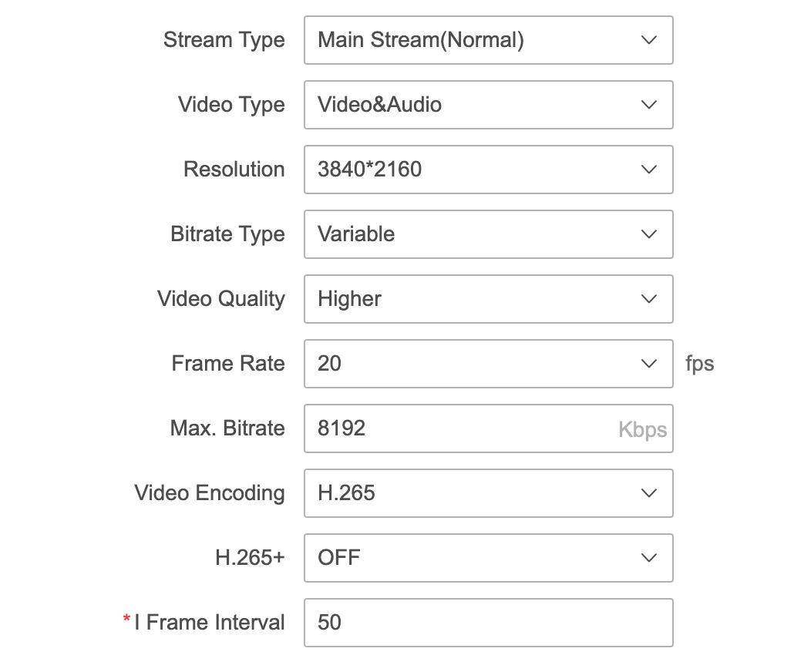Open the Video Encoding dropdown showing H.265
The image size is (794, 672).
pos(488,493)
